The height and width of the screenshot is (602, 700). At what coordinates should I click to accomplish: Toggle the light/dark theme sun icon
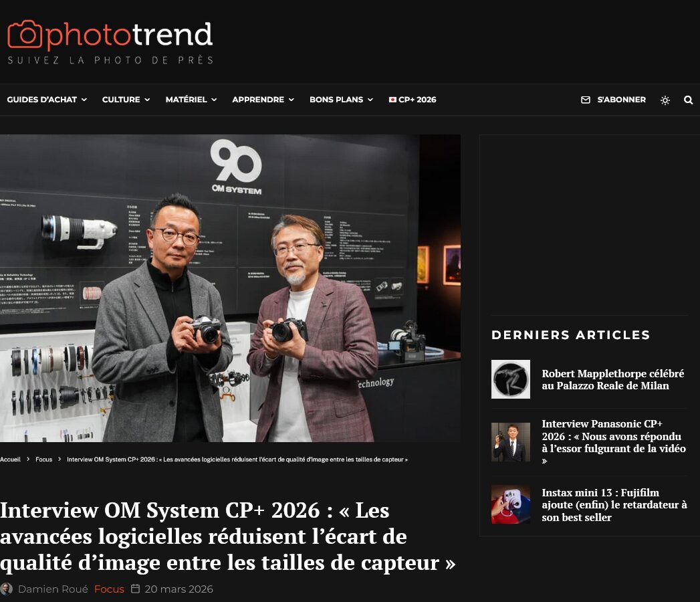pos(665,100)
